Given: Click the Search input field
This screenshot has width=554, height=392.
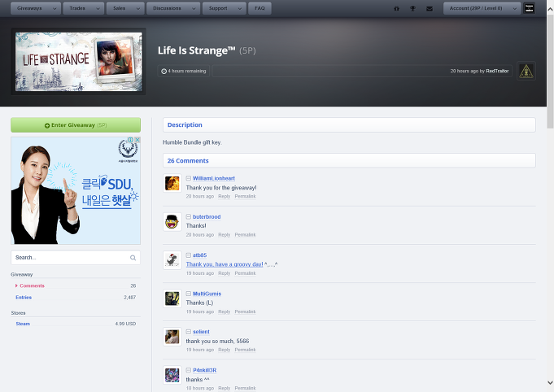Looking at the screenshot, I should (x=76, y=258).
